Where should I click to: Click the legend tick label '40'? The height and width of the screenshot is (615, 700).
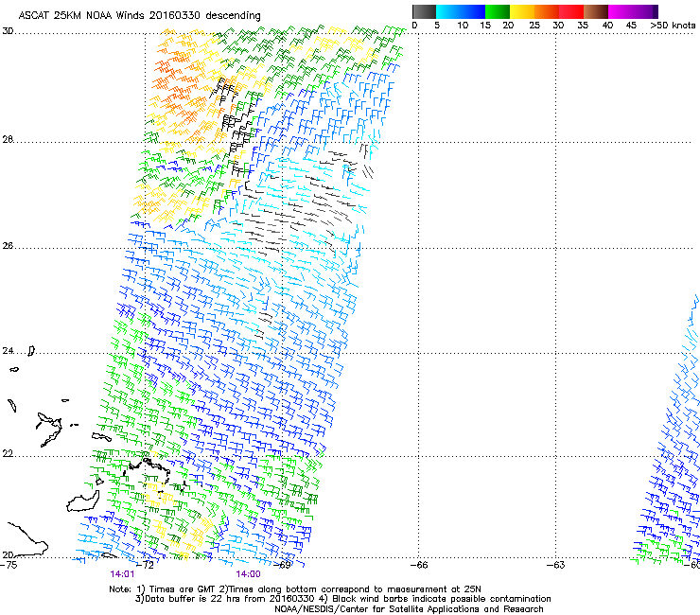click(x=607, y=26)
